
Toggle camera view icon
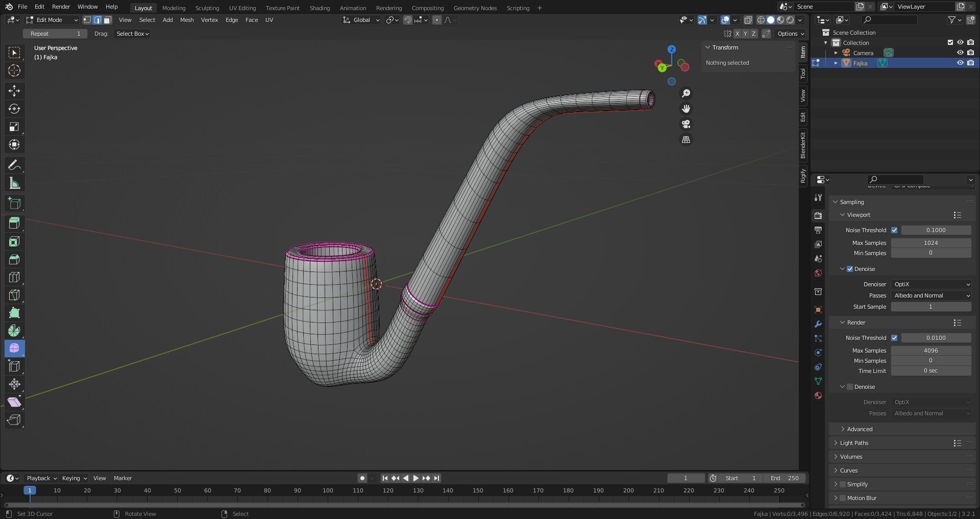click(x=686, y=124)
